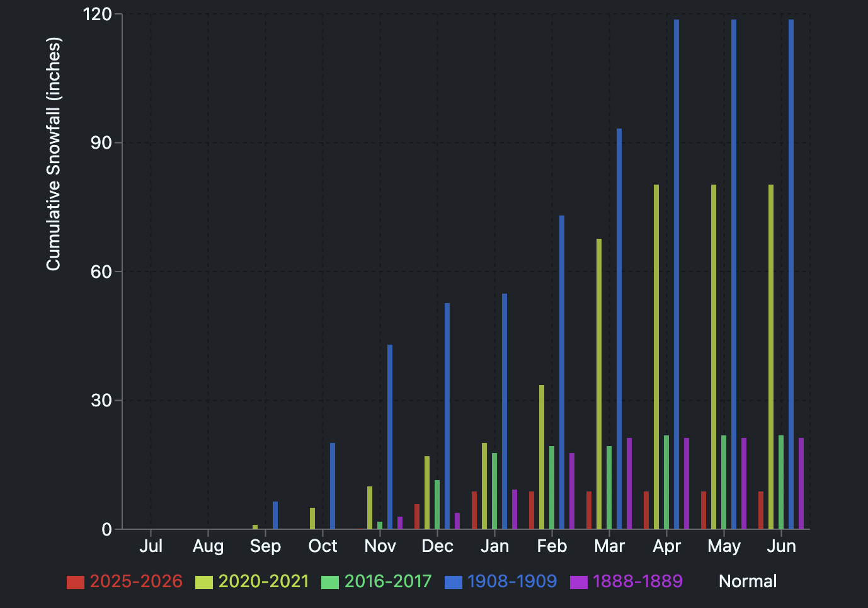
Task: Click the Dec x-axis label
Action: (438, 546)
